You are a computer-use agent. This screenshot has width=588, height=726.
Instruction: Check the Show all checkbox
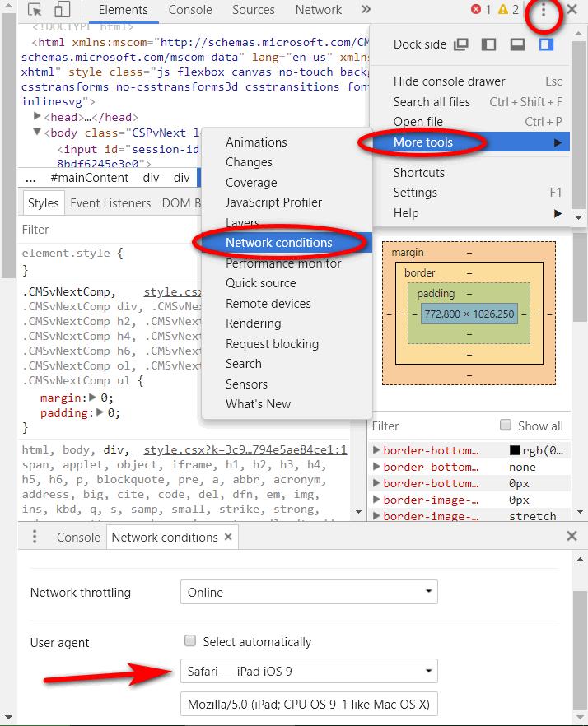coord(506,425)
